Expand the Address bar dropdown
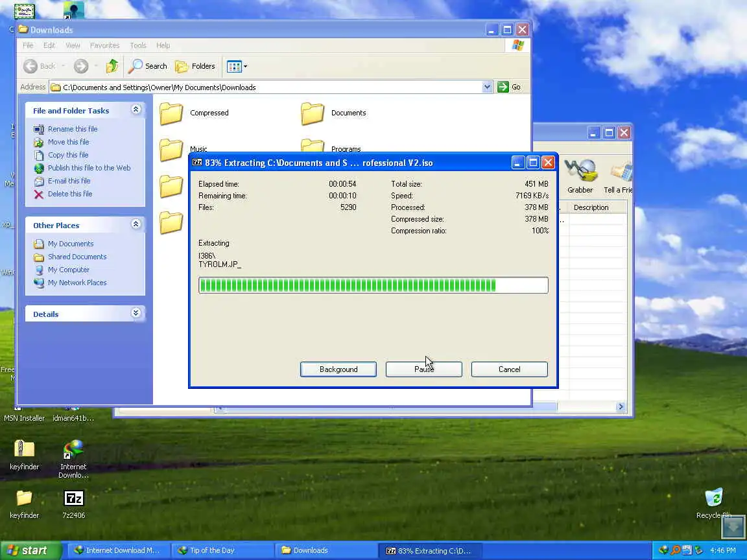Viewport: 747px width, 560px height. pos(487,87)
